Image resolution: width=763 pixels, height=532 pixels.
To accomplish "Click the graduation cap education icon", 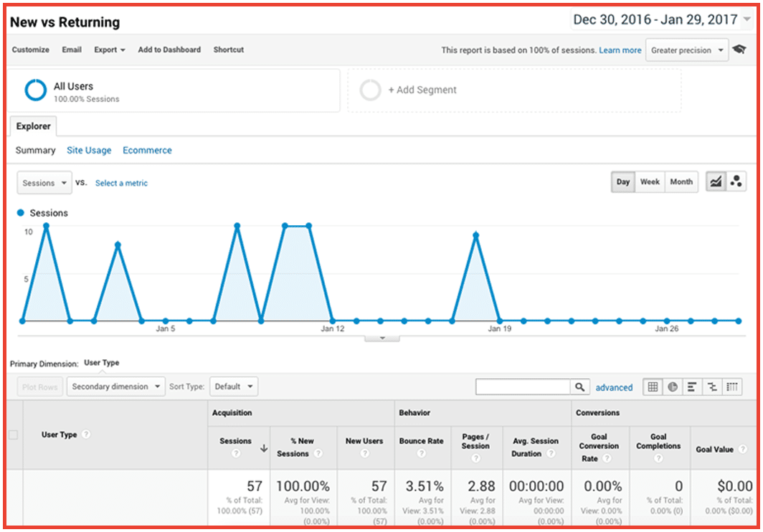I will pyautogui.click(x=739, y=49).
